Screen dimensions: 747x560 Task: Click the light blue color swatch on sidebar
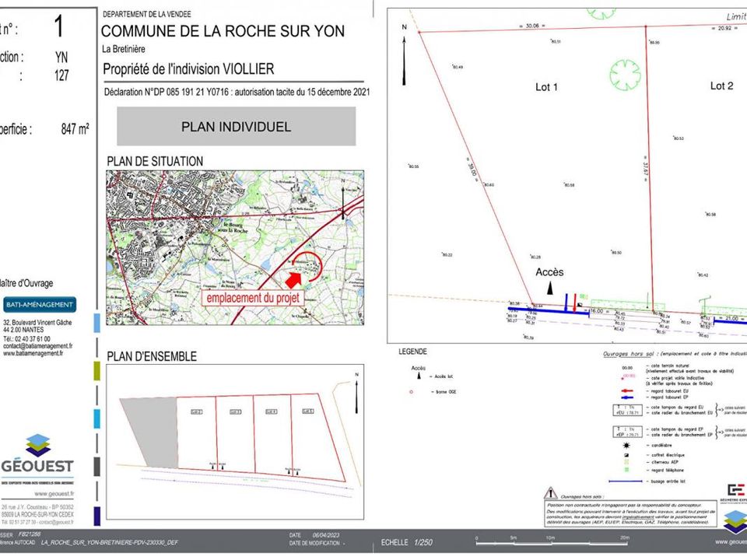96,322
